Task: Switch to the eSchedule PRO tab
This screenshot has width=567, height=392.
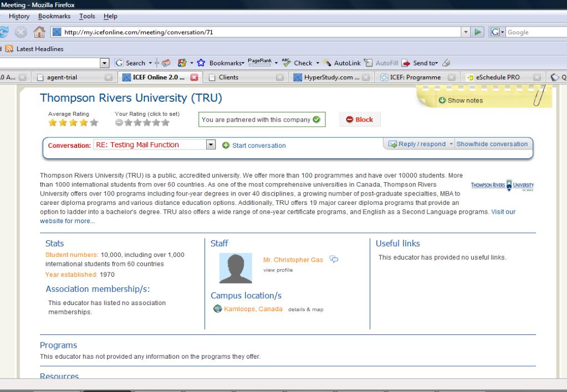Action: [x=503, y=78]
